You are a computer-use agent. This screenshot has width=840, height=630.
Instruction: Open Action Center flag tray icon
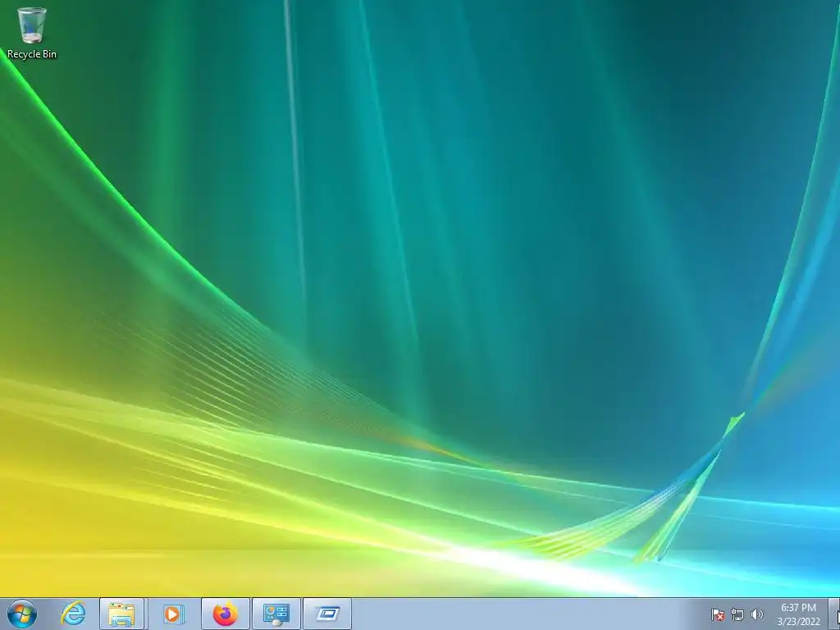tap(717, 614)
